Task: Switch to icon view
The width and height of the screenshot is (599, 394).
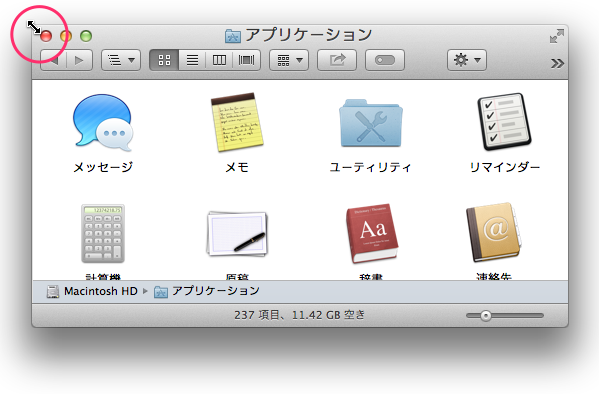Action: pos(164,60)
